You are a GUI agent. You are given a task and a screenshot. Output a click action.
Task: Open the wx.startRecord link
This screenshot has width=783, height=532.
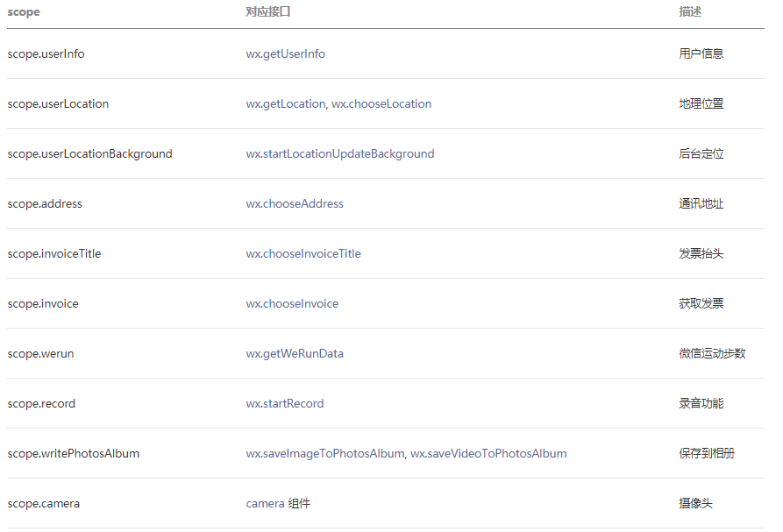[285, 403]
